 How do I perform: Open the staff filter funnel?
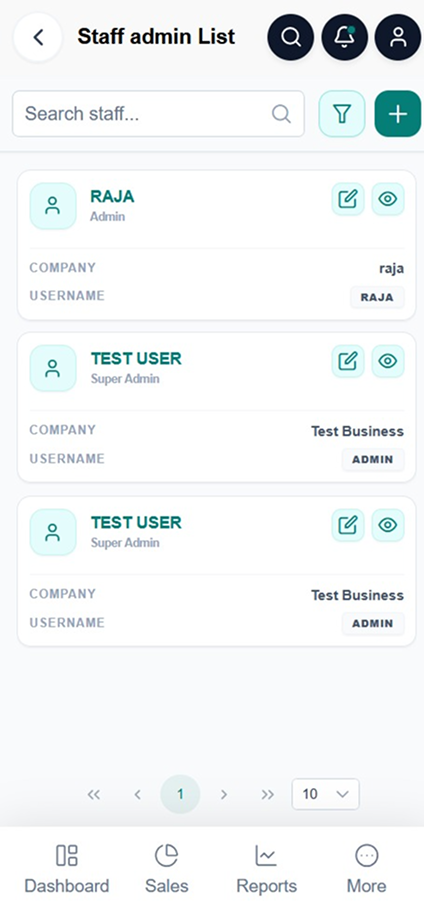coord(342,114)
